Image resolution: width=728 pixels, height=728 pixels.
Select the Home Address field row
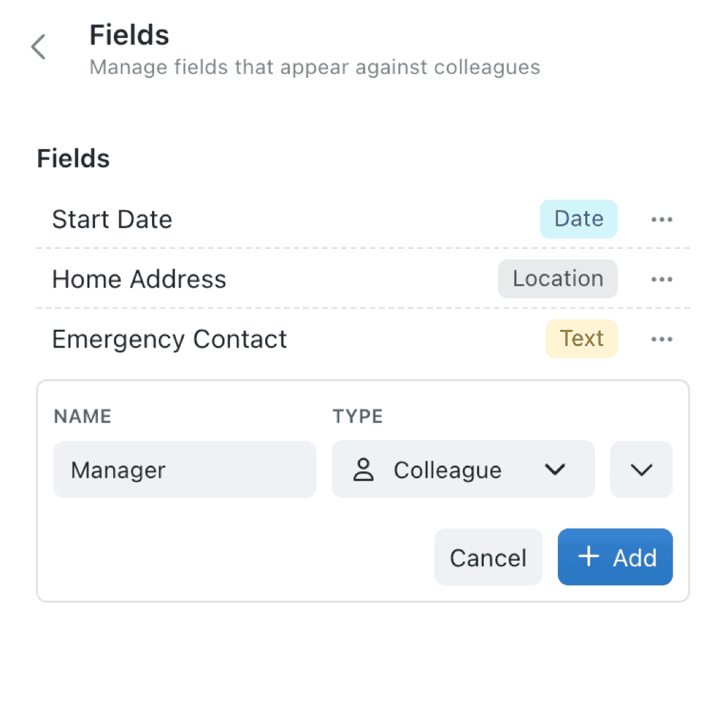[x=139, y=279]
